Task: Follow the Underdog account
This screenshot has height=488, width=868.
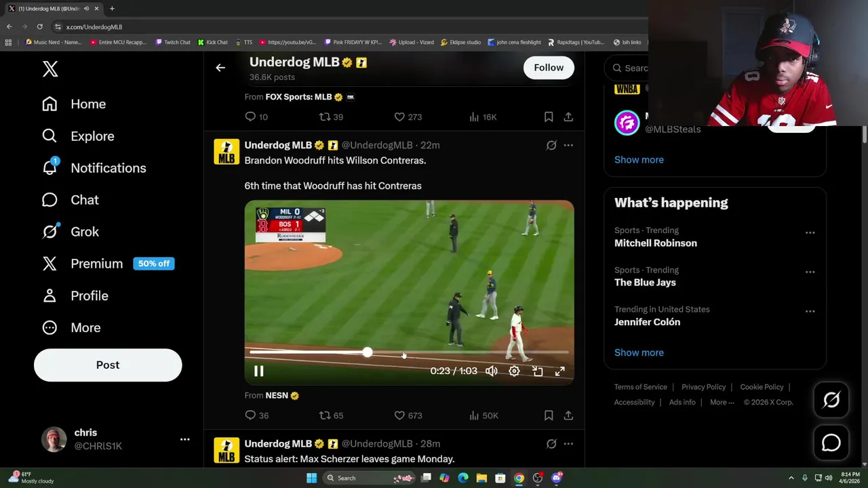Action: point(549,68)
